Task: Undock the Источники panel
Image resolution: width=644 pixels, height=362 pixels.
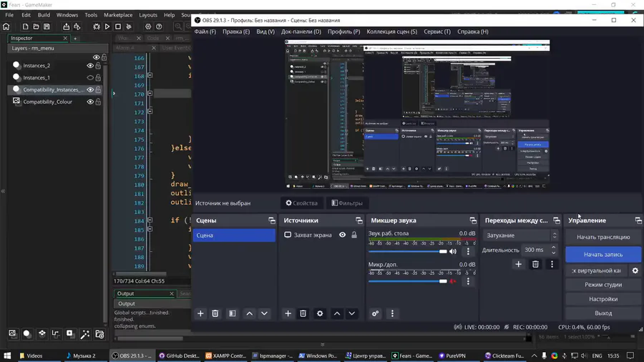Action: coord(359,220)
